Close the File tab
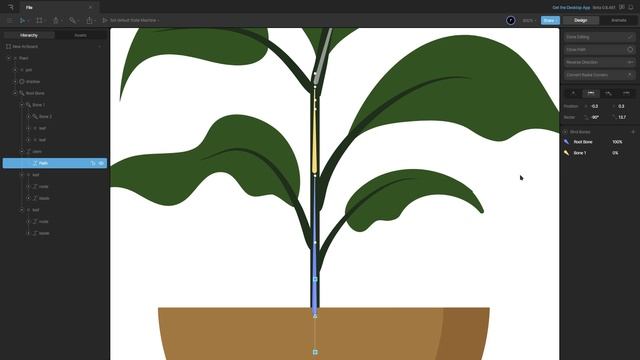Image resolution: width=640 pixels, height=360 pixels. coord(90,7)
